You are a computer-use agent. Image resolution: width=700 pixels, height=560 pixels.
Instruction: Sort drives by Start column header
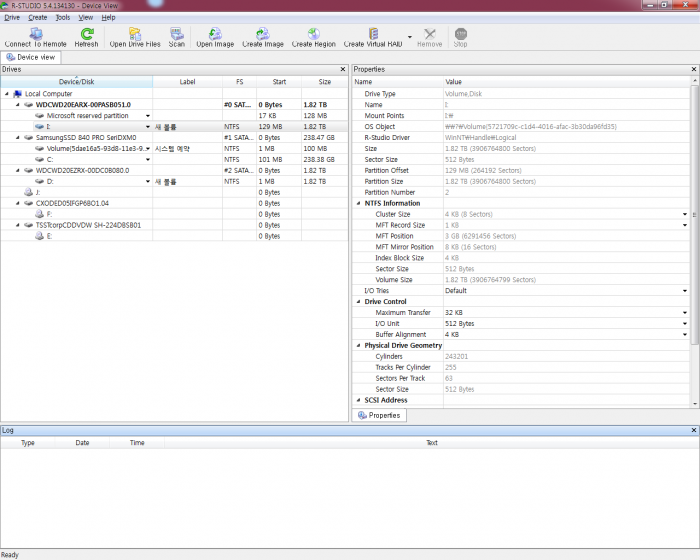pos(279,82)
